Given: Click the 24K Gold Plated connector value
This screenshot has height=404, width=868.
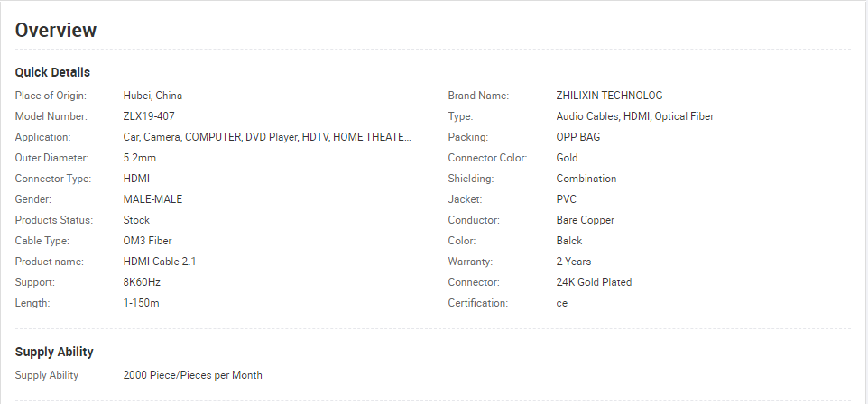Looking at the screenshot, I should (594, 282).
